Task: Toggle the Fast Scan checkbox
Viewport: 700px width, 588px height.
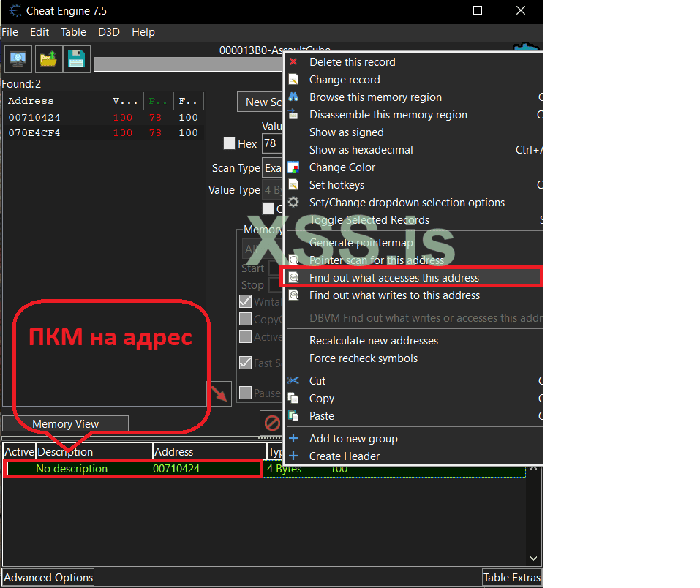Action: click(245, 363)
